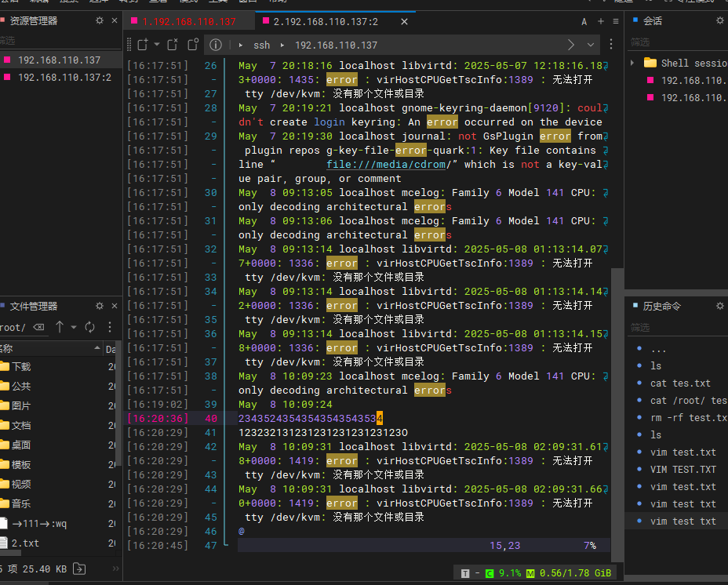Open the File Manager more options menu
The image size is (728, 585).
tap(110, 327)
